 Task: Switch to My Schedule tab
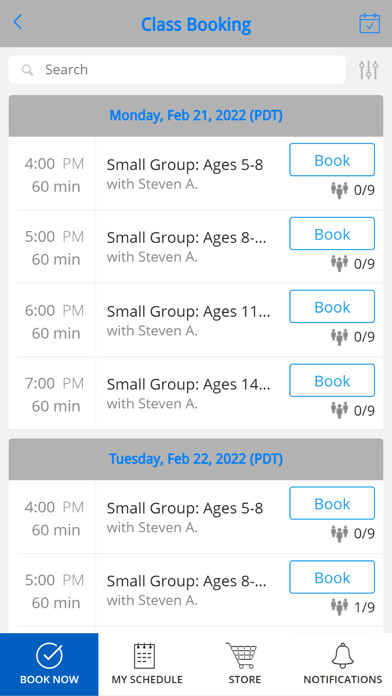(147, 664)
